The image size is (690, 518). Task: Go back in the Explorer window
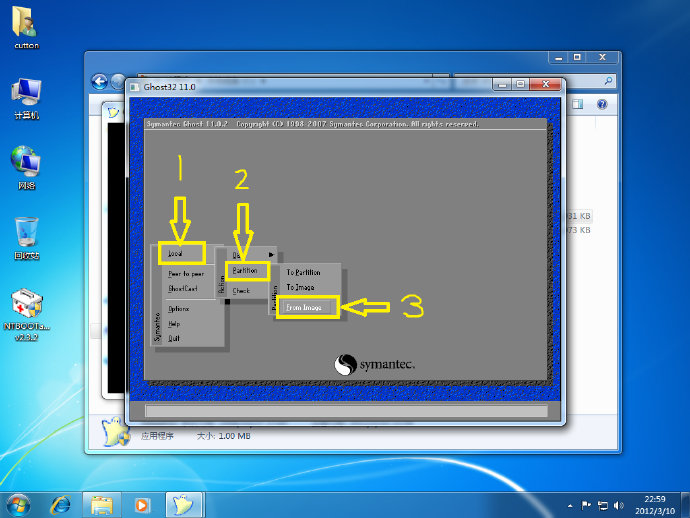(x=99, y=82)
